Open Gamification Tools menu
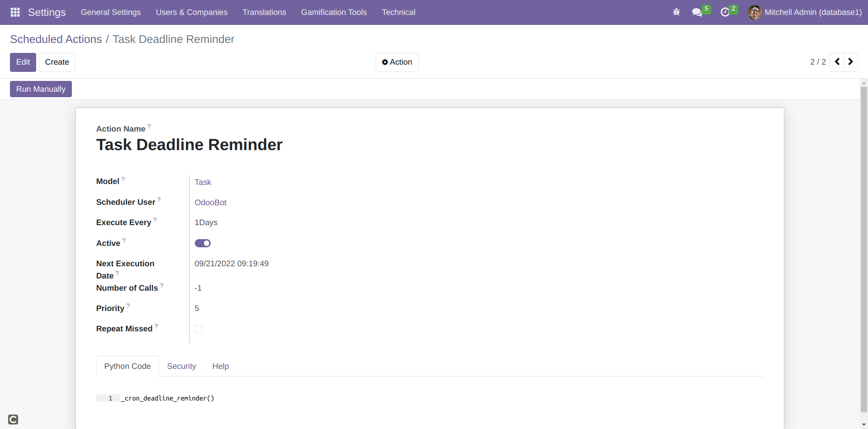 coord(334,12)
